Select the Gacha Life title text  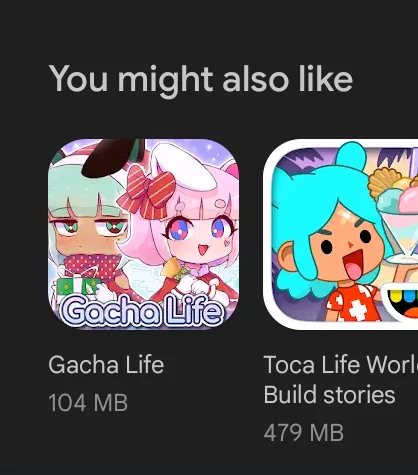click(x=106, y=365)
